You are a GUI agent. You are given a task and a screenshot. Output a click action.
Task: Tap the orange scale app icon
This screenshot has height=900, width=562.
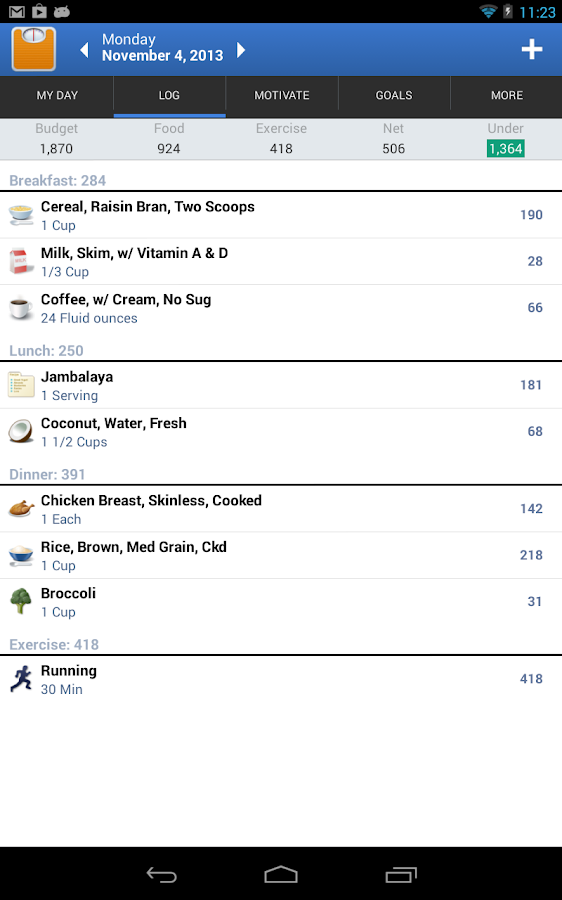(34, 49)
